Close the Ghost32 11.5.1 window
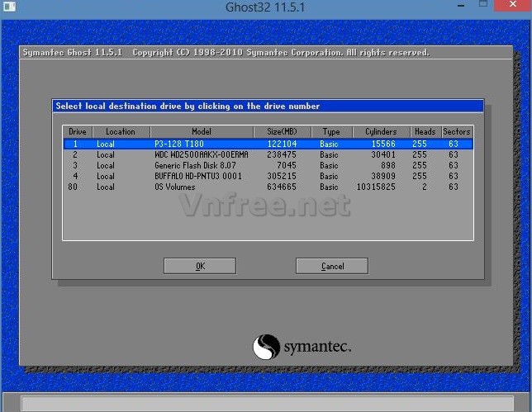532x412 pixels. coord(514,7)
